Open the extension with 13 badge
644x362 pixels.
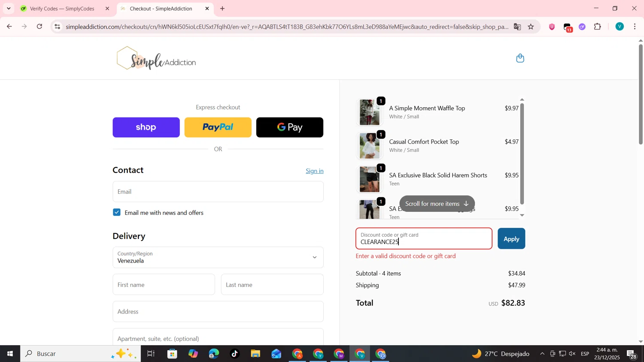[x=567, y=27]
